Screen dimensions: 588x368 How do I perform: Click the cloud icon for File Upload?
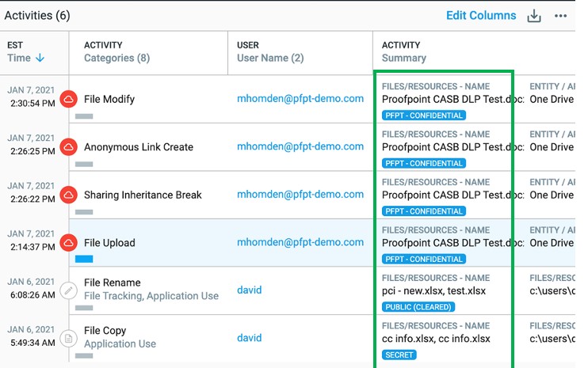(69, 243)
